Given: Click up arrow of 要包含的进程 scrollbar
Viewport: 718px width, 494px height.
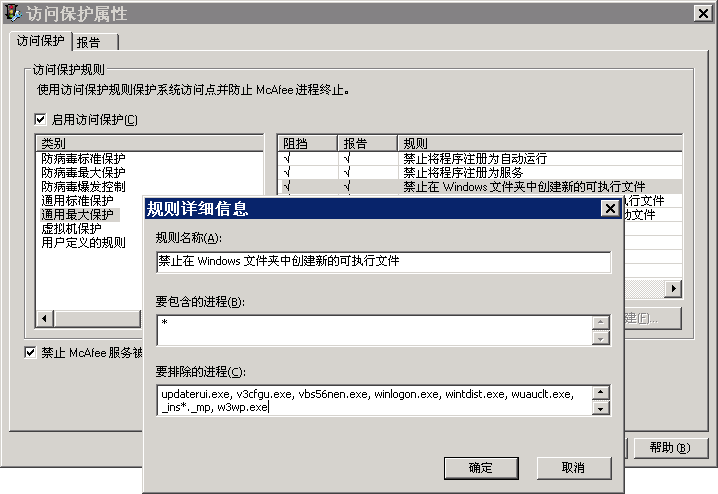Looking at the screenshot, I should click(x=601, y=323).
